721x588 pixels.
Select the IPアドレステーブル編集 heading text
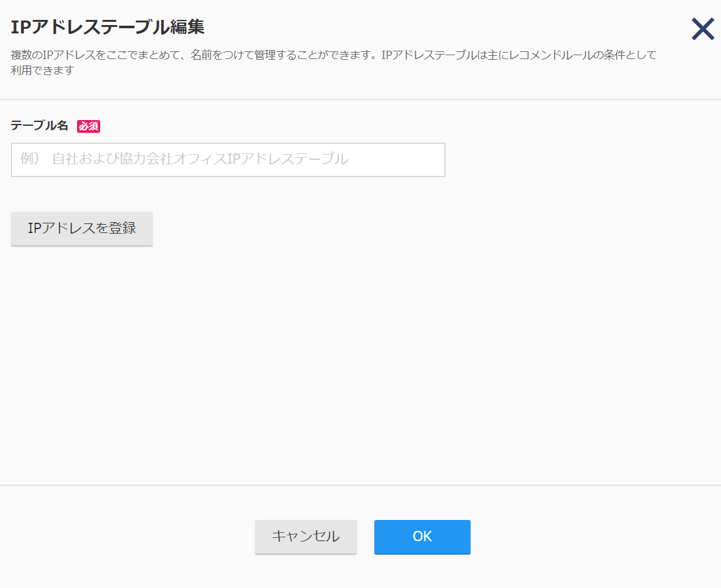coord(108,27)
